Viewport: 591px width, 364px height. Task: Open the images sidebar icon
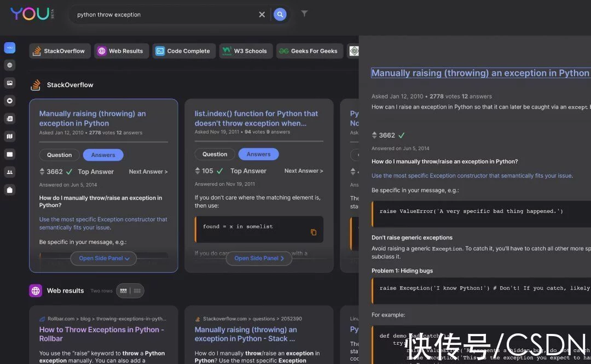pyautogui.click(x=10, y=83)
